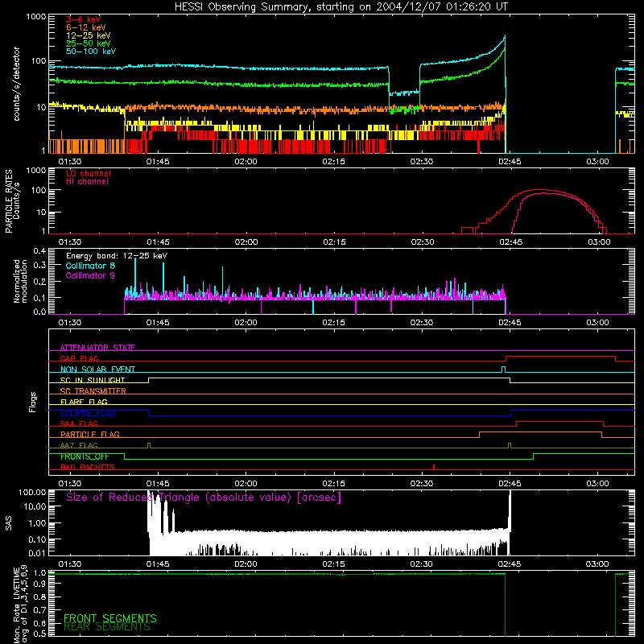Select the REAR SEGMENTS legend label

pyautogui.click(x=107, y=627)
